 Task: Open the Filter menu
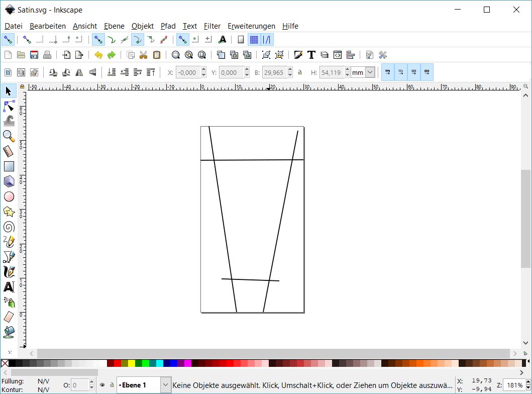pos(212,26)
